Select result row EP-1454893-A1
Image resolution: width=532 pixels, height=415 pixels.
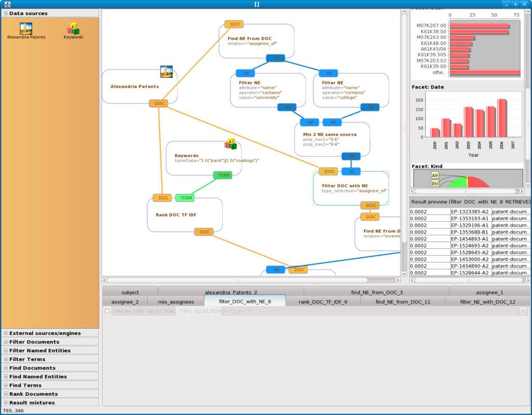[470, 238]
